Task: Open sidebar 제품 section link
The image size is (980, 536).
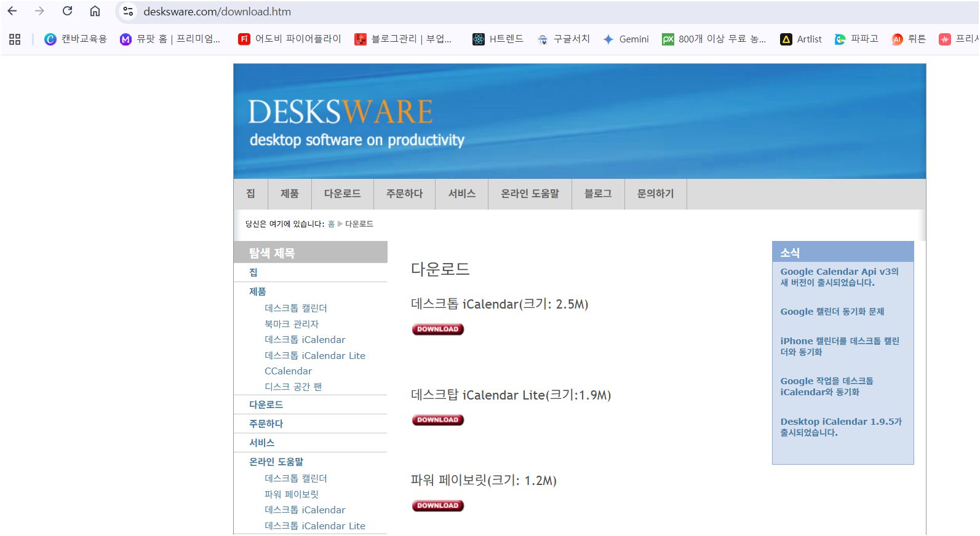Action: point(258,291)
